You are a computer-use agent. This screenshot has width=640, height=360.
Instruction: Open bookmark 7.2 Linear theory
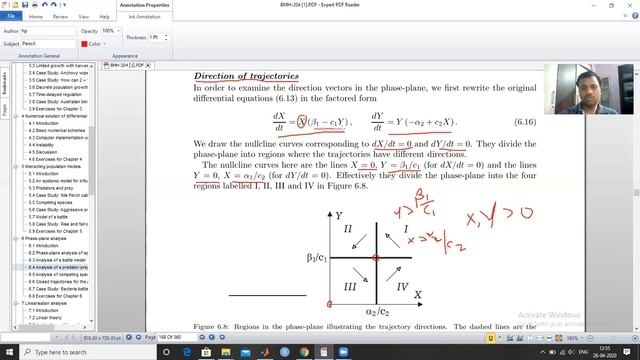pos(45,318)
